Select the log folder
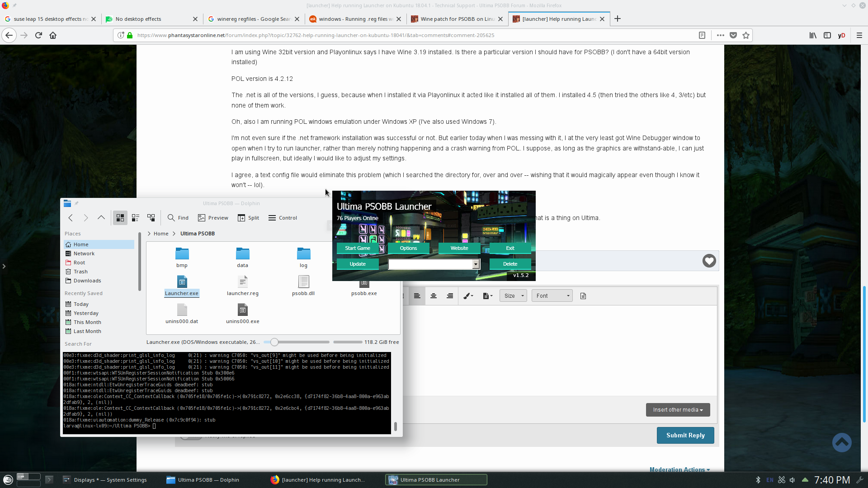The height and width of the screenshot is (488, 868). coord(303,258)
